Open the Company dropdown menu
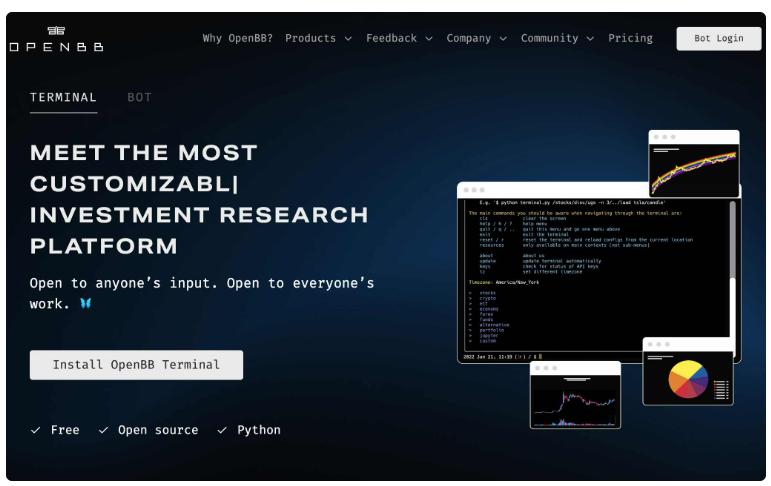The image size is (771, 486). (476, 38)
